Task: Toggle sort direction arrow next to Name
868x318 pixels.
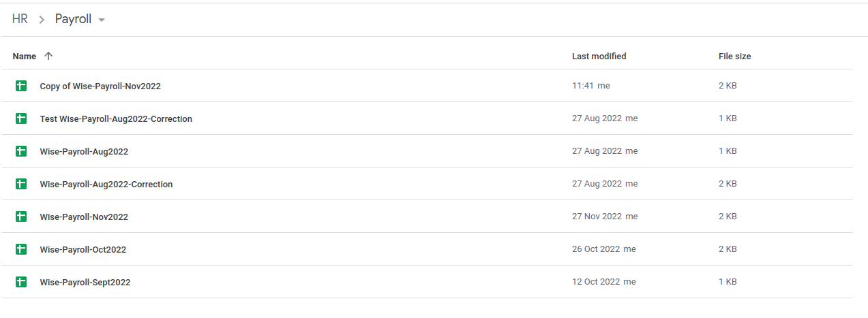Action: [48, 57]
